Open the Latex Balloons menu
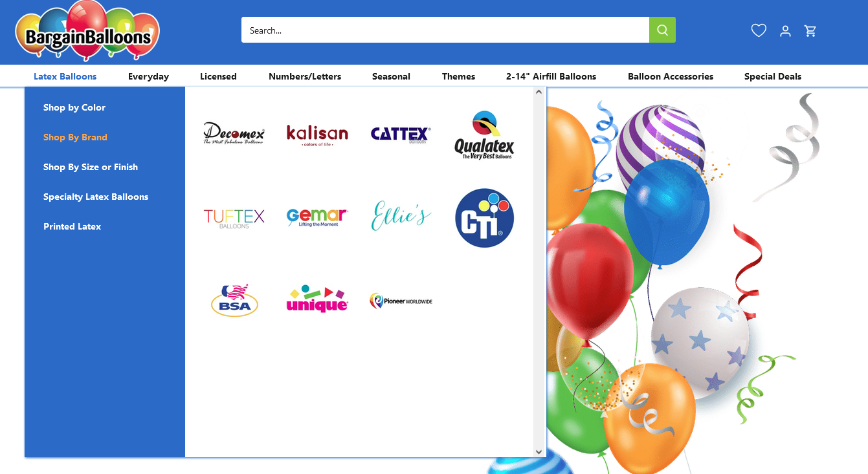 pos(65,76)
